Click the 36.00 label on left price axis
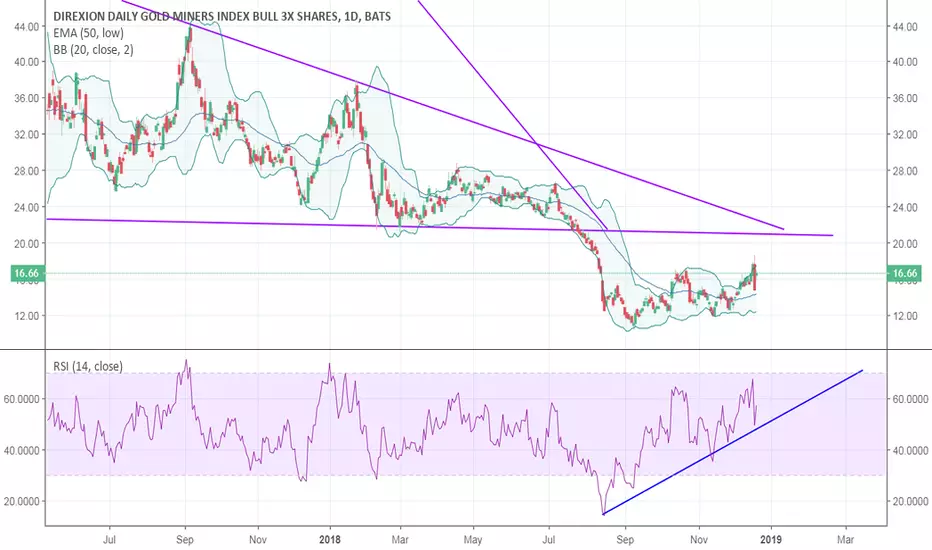The image size is (932, 550). pyautogui.click(x=27, y=98)
